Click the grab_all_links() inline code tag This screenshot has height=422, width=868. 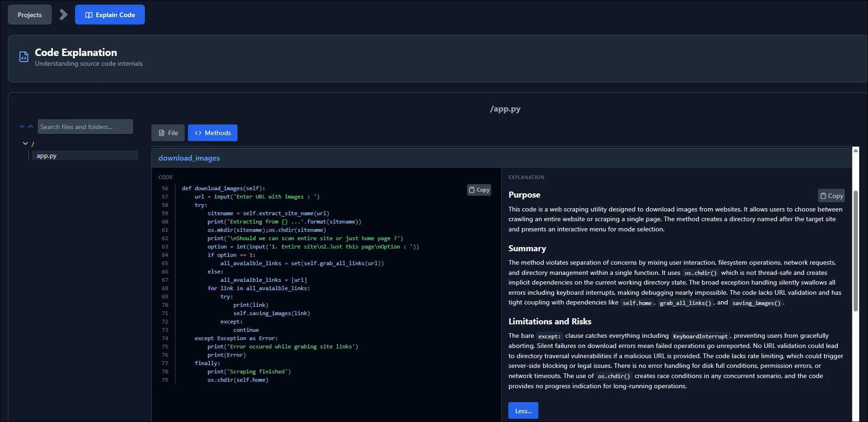(685, 303)
